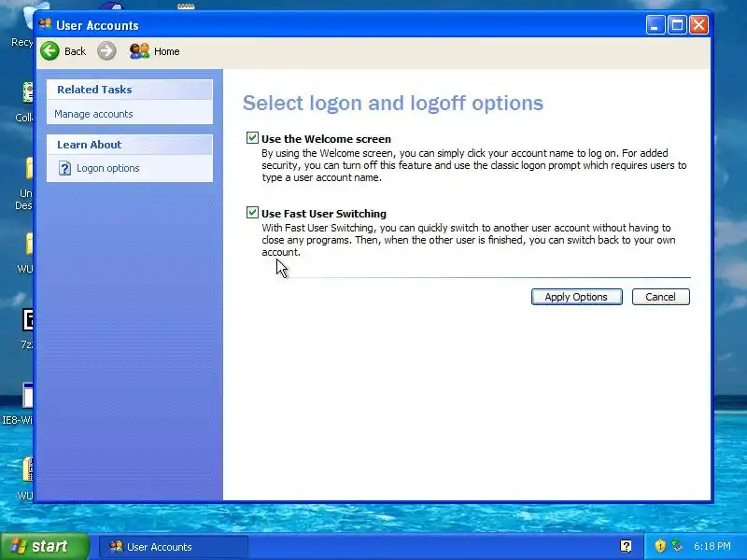The image size is (747, 560).
Task: Click the Back label in toolbar
Action: pyautogui.click(x=75, y=51)
